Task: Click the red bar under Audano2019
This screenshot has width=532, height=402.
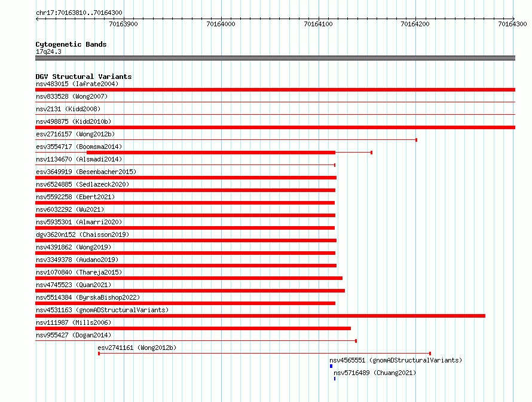Action: [x=186, y=266]
